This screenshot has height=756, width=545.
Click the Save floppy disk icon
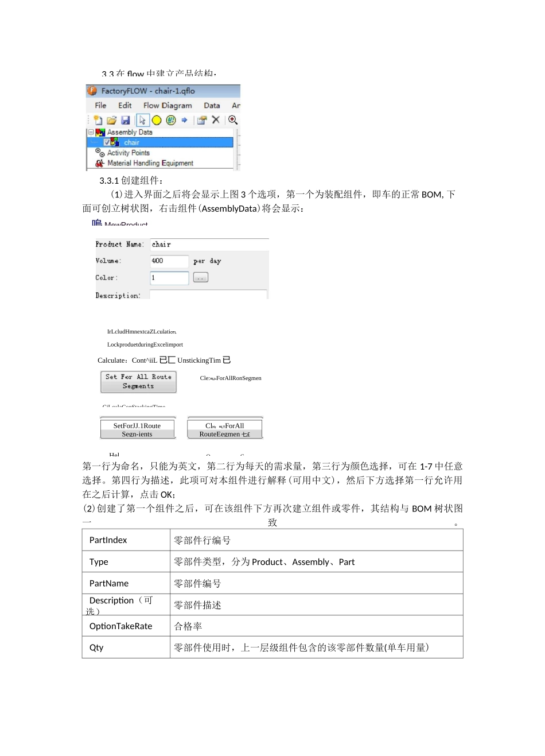click(126, 120)
